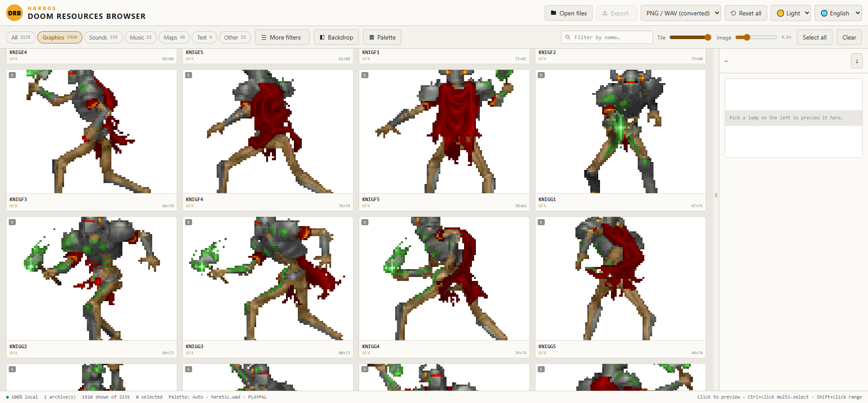Select the KNIGG4 sprite thumbnail
The height and width of the screenshot is (403, 868).
click(444, 279)
